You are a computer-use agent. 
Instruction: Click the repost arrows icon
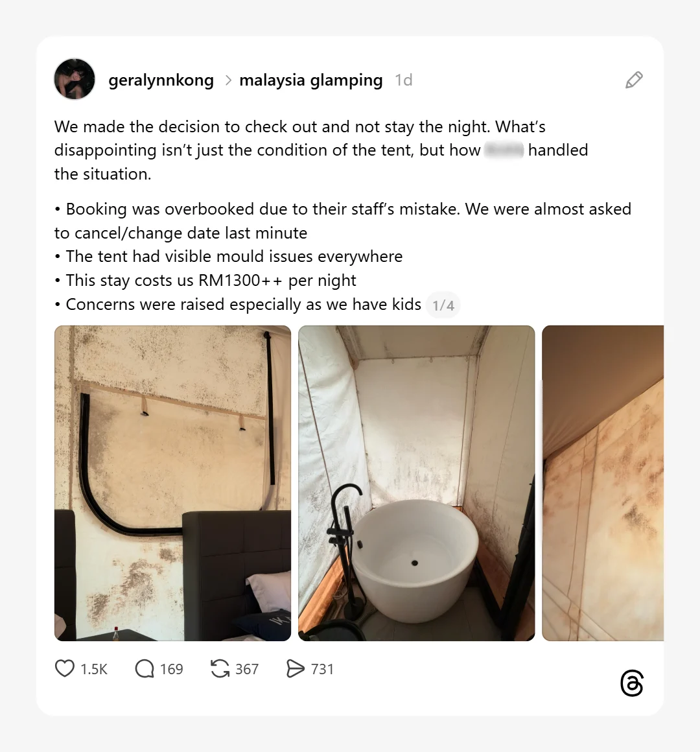[x=220, y=668]
